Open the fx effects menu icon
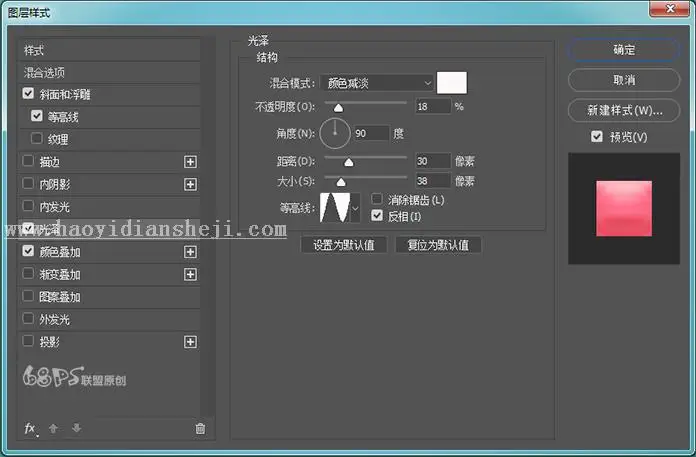The image size is (696, 457). pos(30,428)
